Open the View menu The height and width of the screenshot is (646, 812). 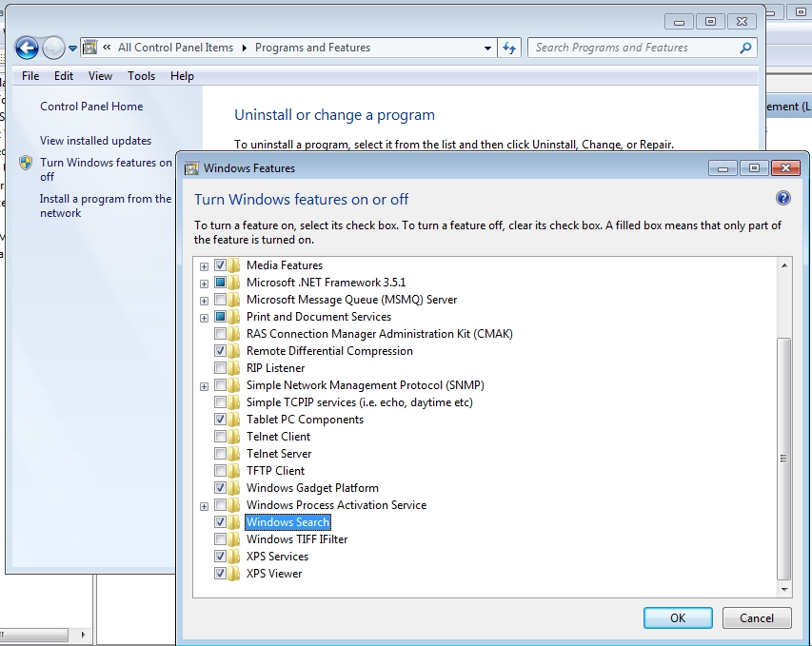tap(100, 76)
